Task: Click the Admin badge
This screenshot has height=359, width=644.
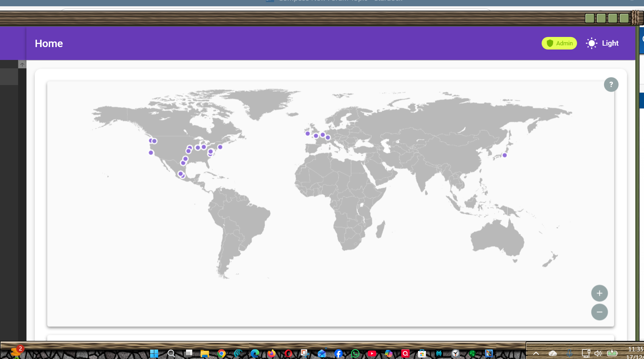Action: click(559, 43)
